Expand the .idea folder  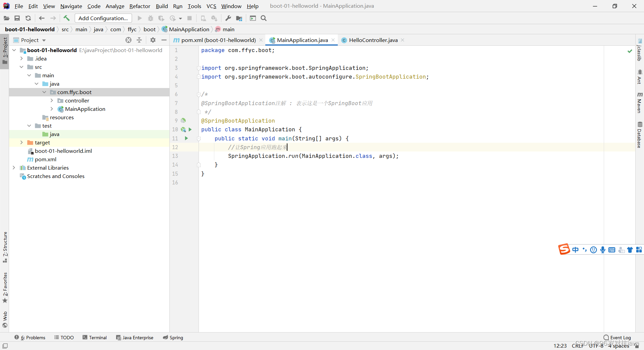tap(22, 58)
